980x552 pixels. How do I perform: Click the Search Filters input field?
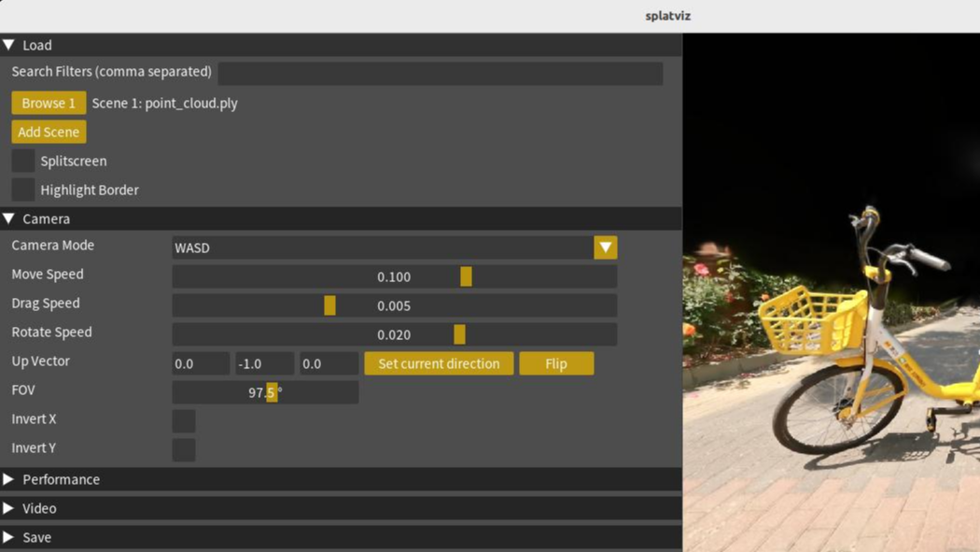coord(440,73)
